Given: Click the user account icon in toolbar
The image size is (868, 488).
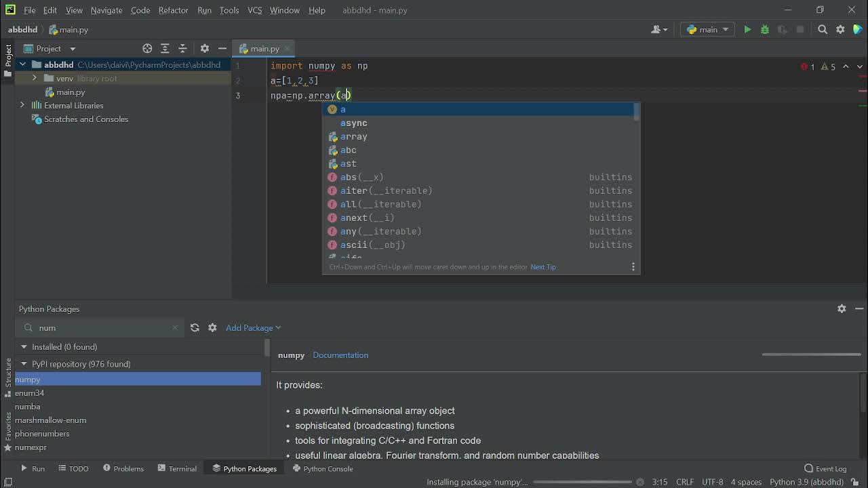Looking at the screenshot, I should pyautogui.click(x=658, y=30).
